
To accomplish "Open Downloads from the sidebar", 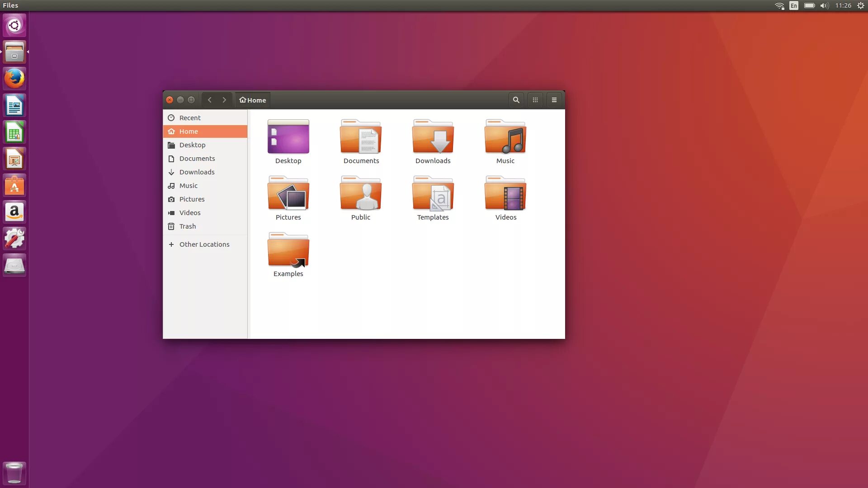I will click(x=197, y=172).
